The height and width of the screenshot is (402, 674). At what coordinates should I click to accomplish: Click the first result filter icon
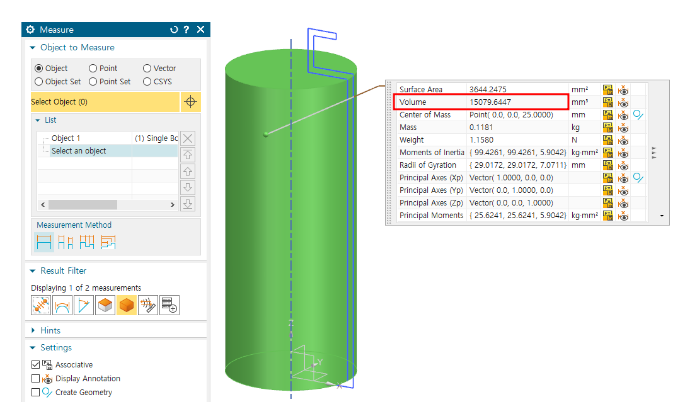41,305
